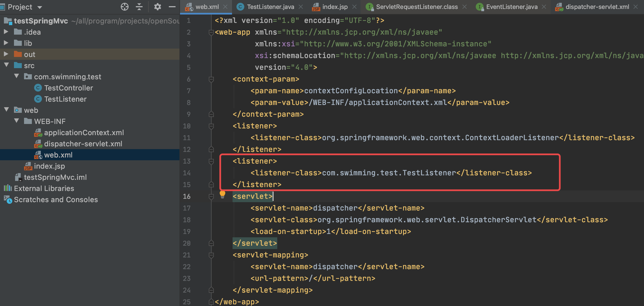
Task: Switch to the TestListener.java tab
Action: pyautogui.click(x=270, y=7)
